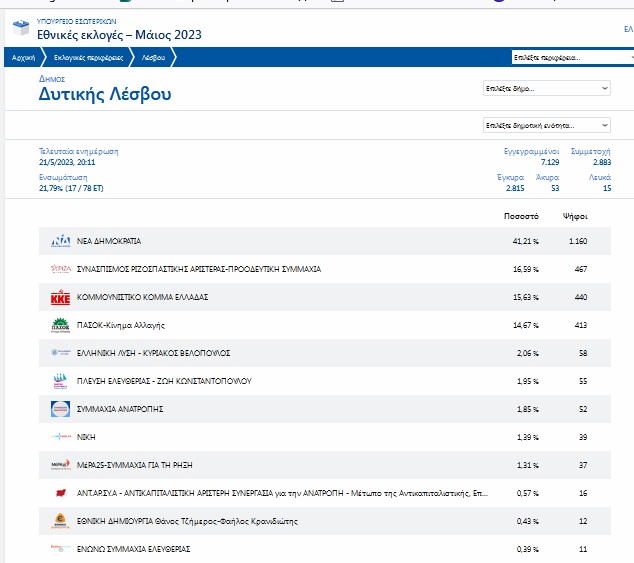Select the ΝΙΚΗ party name
634x563 pixels.
click(86, 437)
